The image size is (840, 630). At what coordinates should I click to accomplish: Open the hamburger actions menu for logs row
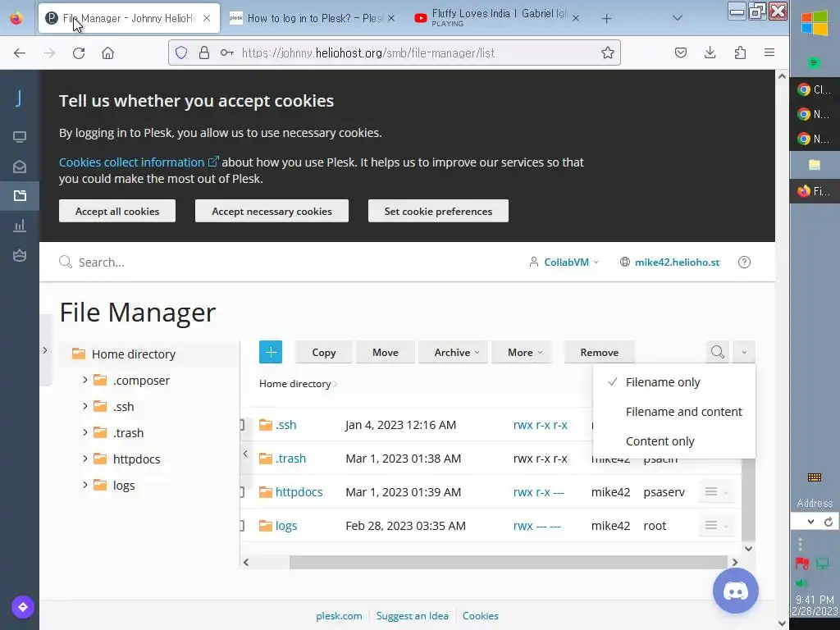click(x=716, y=526)
